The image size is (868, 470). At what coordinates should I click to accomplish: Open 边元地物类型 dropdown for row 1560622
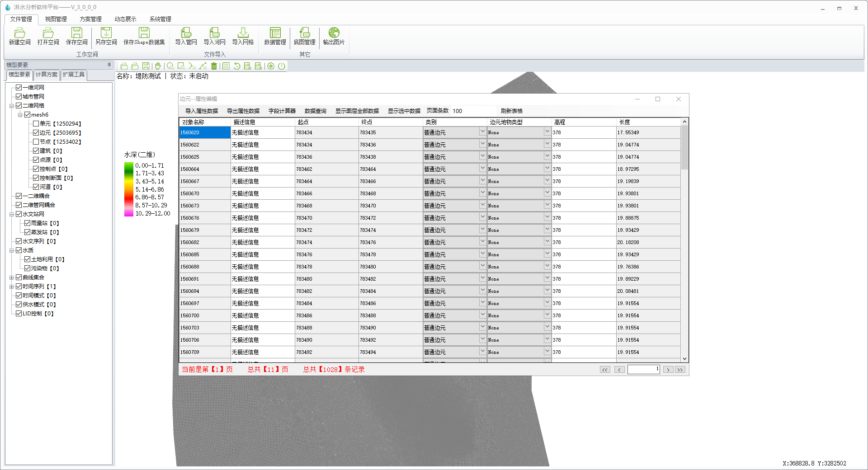(547, 144)
